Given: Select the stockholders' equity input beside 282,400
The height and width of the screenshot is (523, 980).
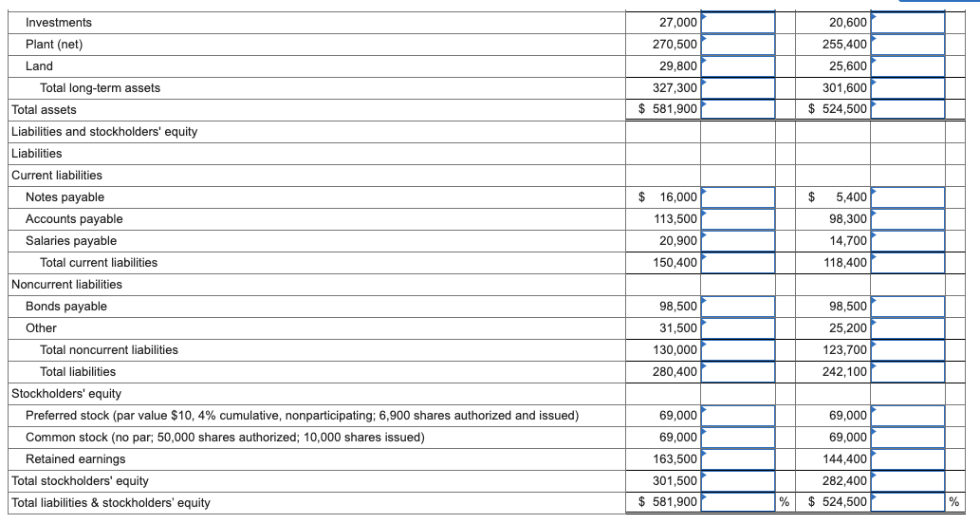Looking at the screenshot, I should [x=908, y=481].
